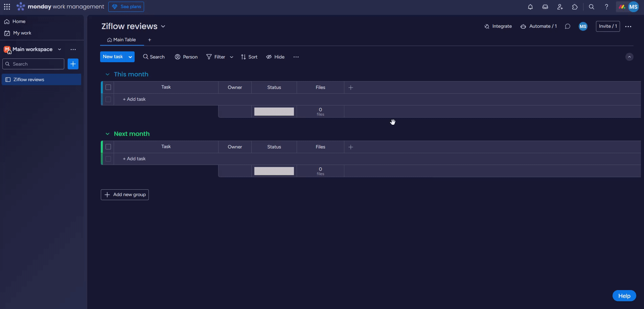Click the Files column header in This month

tap(320, 88)
